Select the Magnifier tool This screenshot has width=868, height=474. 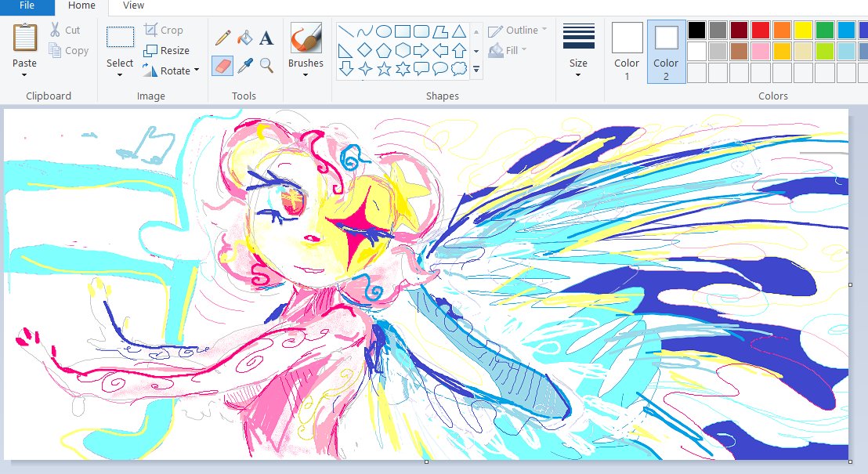point(266,66)
